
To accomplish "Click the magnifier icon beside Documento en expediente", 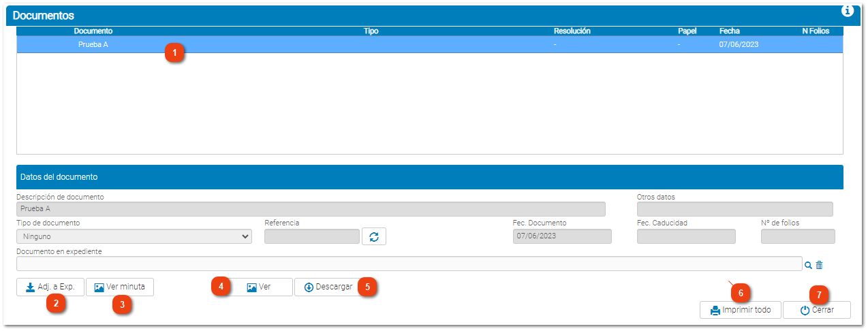I will [x=808, y=266].
